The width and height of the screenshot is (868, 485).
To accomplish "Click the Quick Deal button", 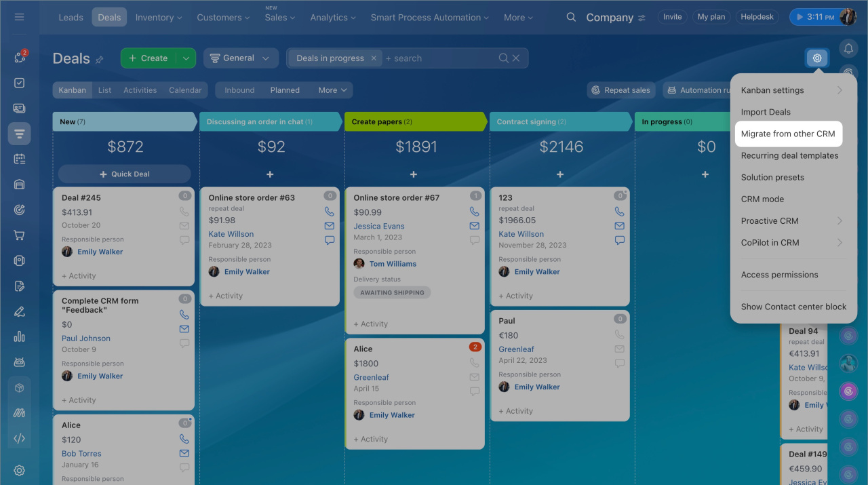I will pyautogui.click(x=124, y=174).
